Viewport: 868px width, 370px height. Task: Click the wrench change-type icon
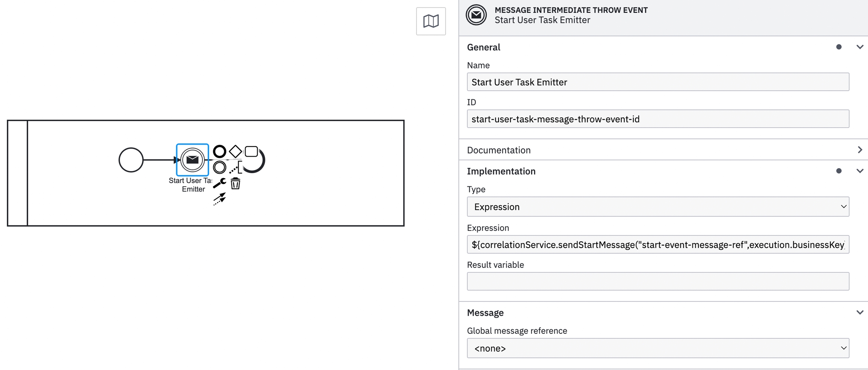[220, 183]
